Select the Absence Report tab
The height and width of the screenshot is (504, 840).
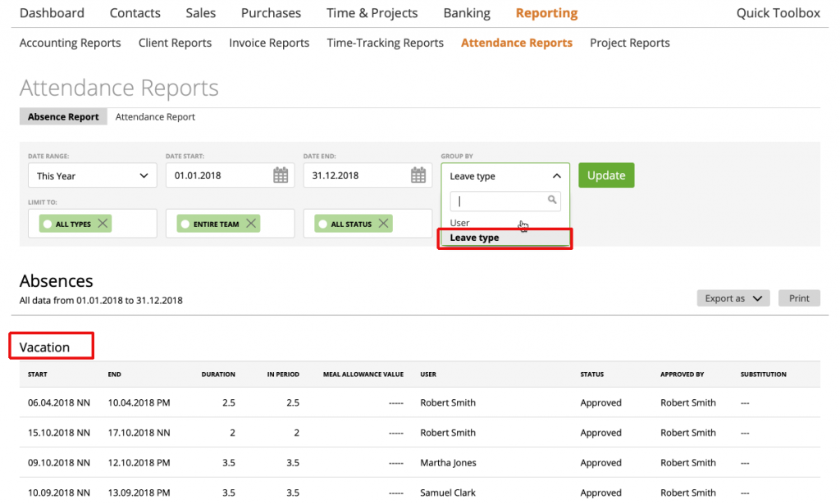coord(63,116)
